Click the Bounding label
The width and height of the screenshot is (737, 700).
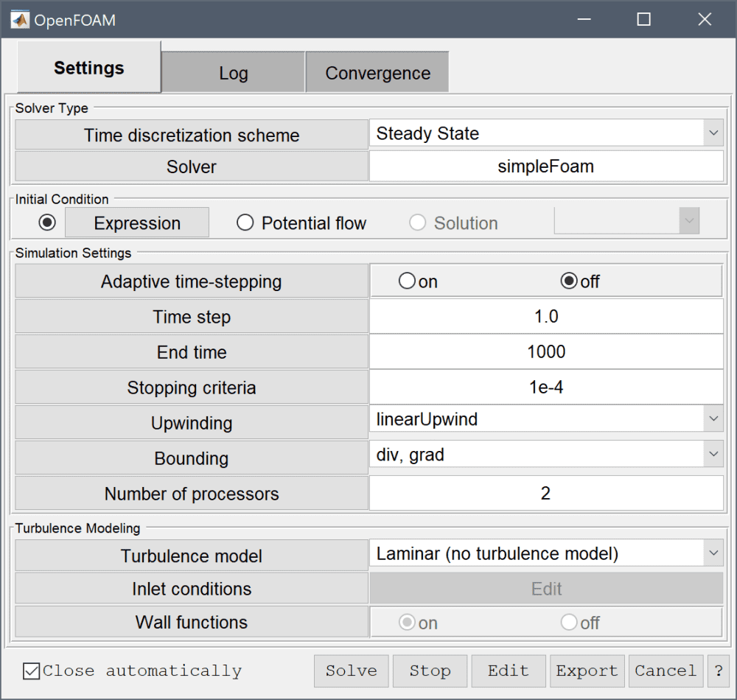coord(192,458)
